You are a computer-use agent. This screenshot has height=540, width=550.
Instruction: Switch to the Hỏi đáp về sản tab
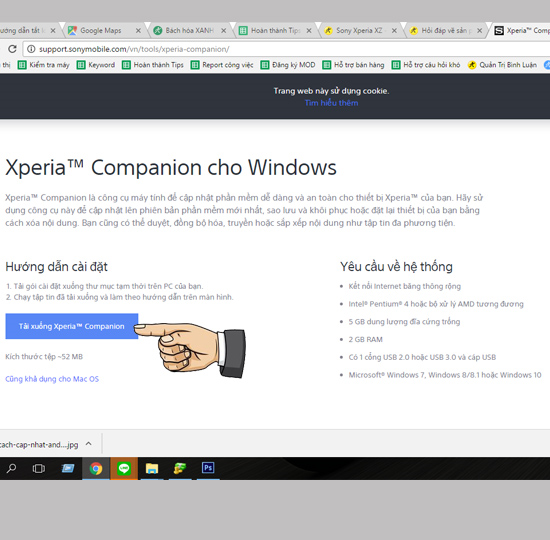(447, 31)
